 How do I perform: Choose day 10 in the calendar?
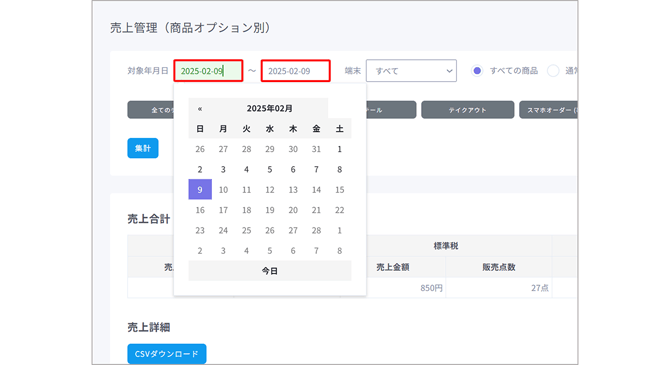[223, 190]
